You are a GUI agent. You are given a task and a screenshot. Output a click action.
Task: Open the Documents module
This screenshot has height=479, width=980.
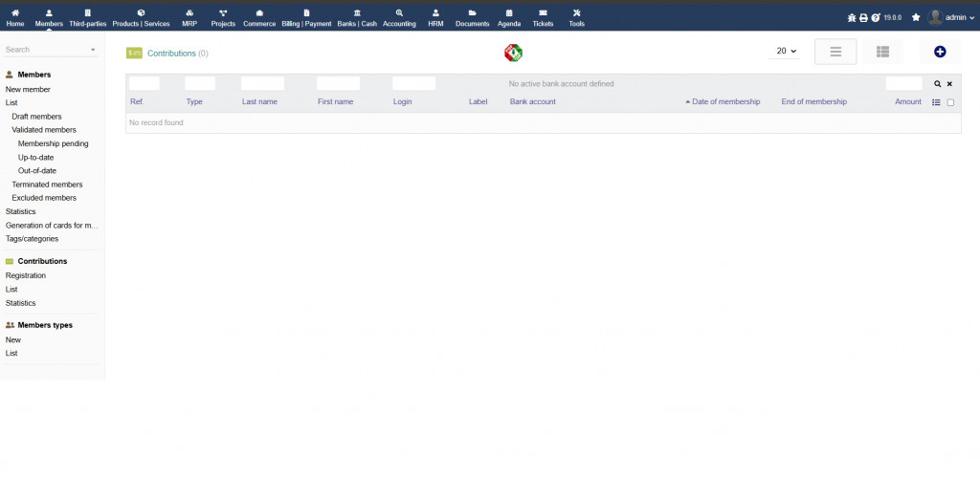pyautogui.click(x=473, y=18)
